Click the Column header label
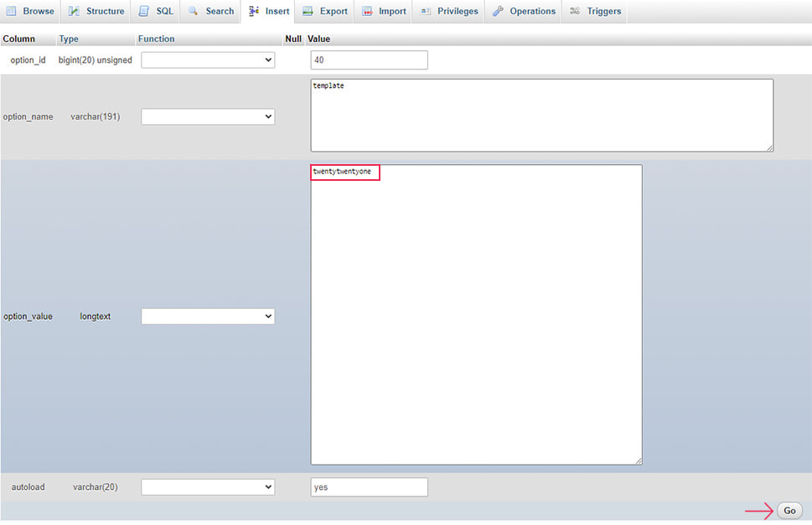This screenshot has height=525, width=812. point(18,39)
